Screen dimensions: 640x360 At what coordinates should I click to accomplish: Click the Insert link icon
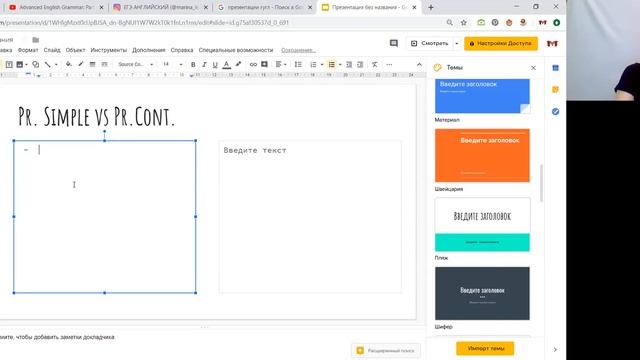[x=253, y=64]
